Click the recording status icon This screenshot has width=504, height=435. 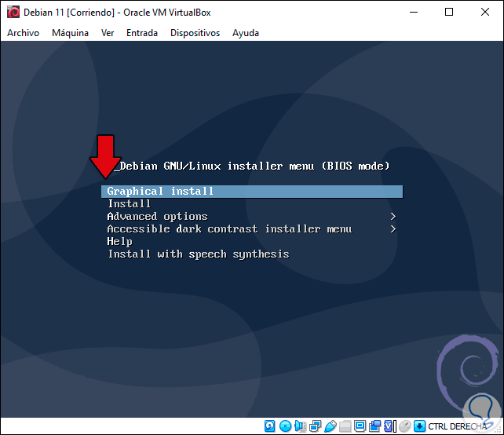click(375, 426)
